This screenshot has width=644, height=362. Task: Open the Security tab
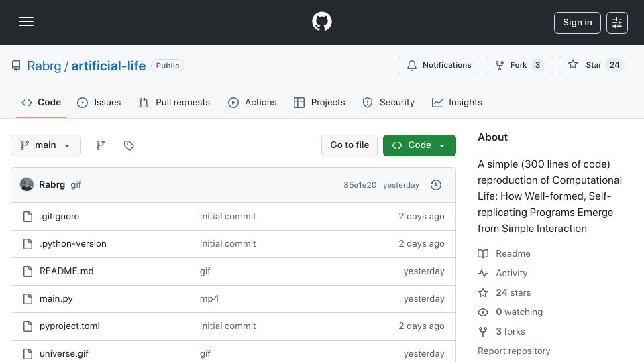(x=388, y=102)
